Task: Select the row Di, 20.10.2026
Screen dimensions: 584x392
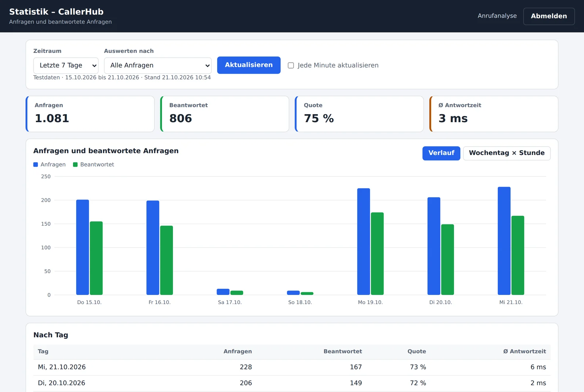Action: pyautogui.click(x=292, y=383)
